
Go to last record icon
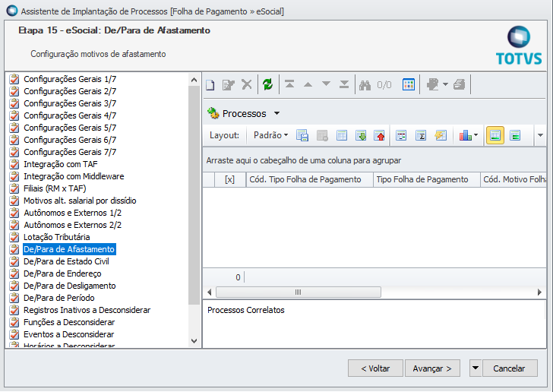tap(344, 84)
